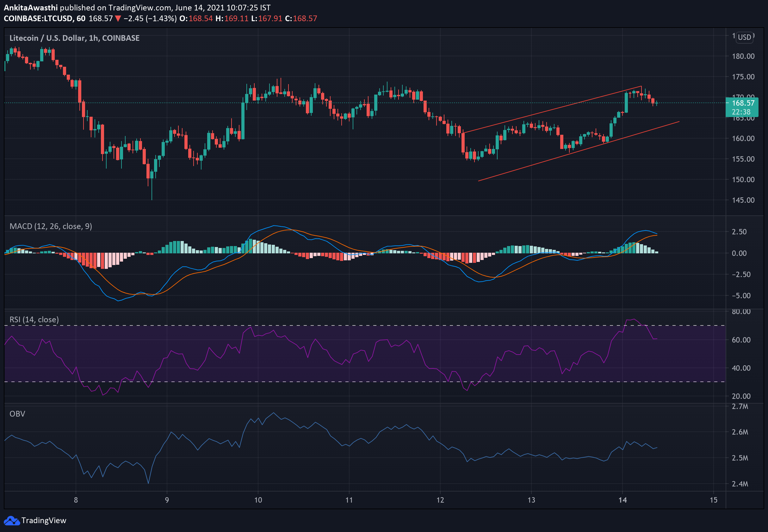The height and width of the screenshot is (532, 768).
Task: Click the 145.00 price axis label
Action: pos(743,200)
